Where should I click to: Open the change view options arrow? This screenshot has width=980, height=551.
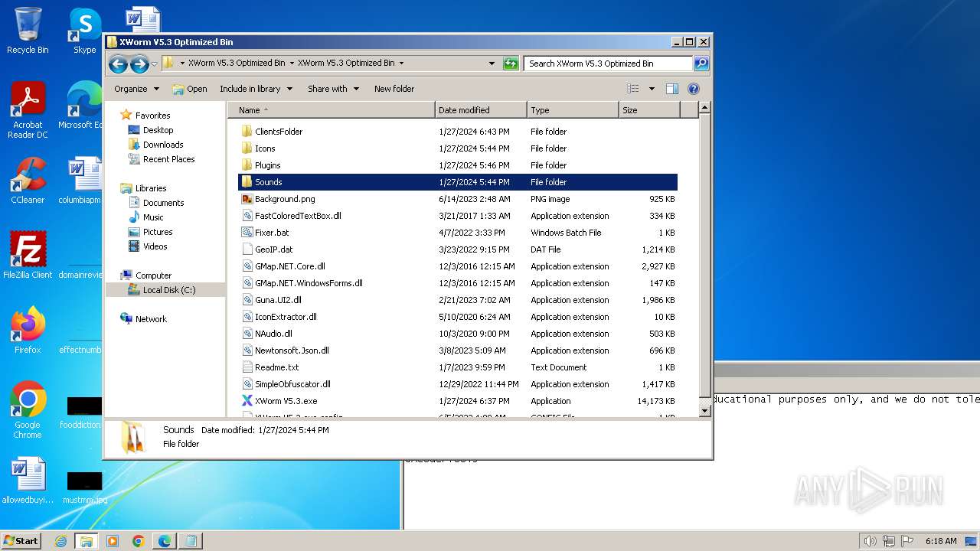[652, 89]
